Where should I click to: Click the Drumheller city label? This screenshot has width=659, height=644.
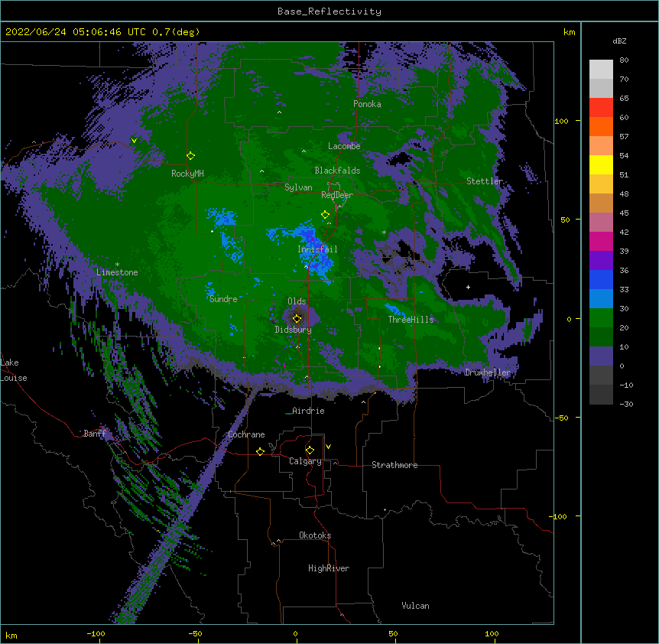[488, 372]
